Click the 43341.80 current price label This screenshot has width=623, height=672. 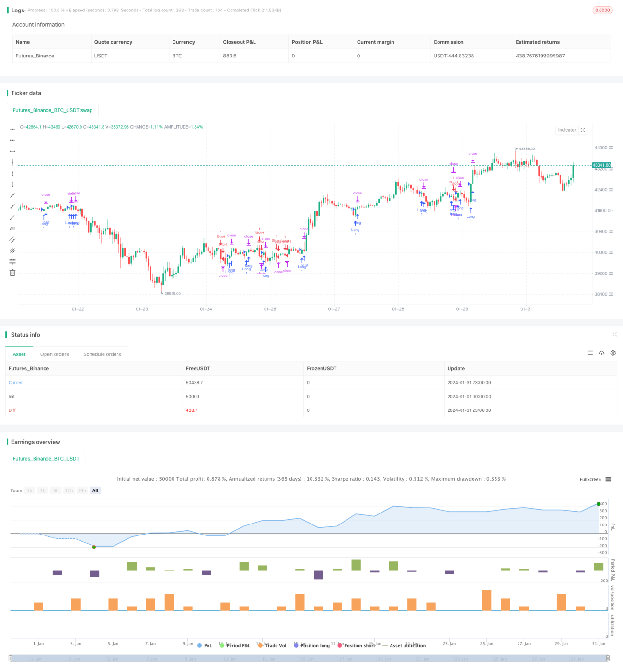pos(602,165)
